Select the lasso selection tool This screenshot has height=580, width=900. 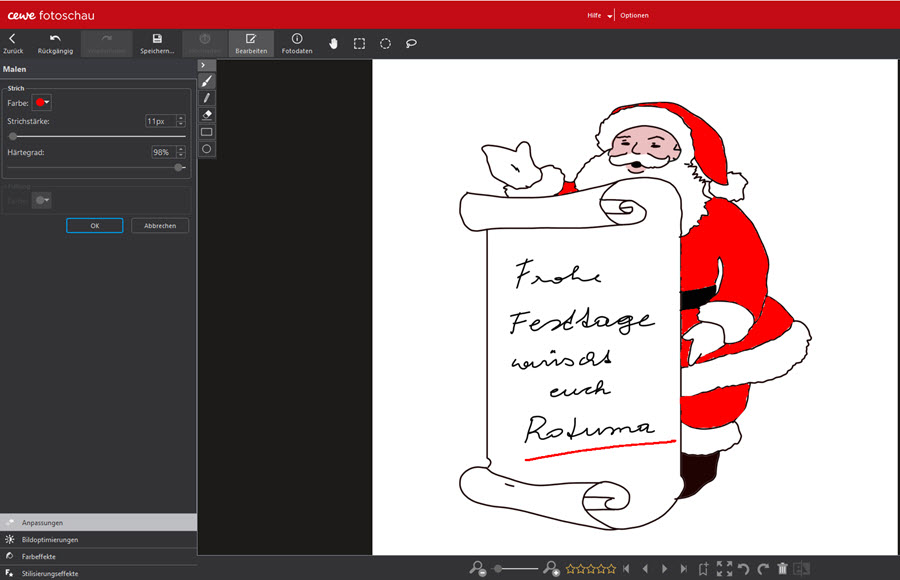(411, 44)
